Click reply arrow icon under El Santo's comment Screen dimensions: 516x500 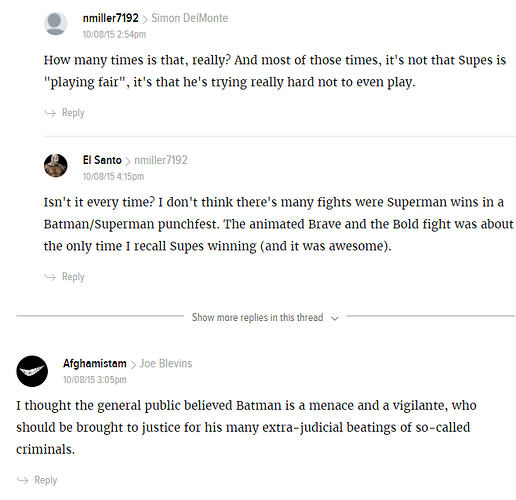point(50,277)
